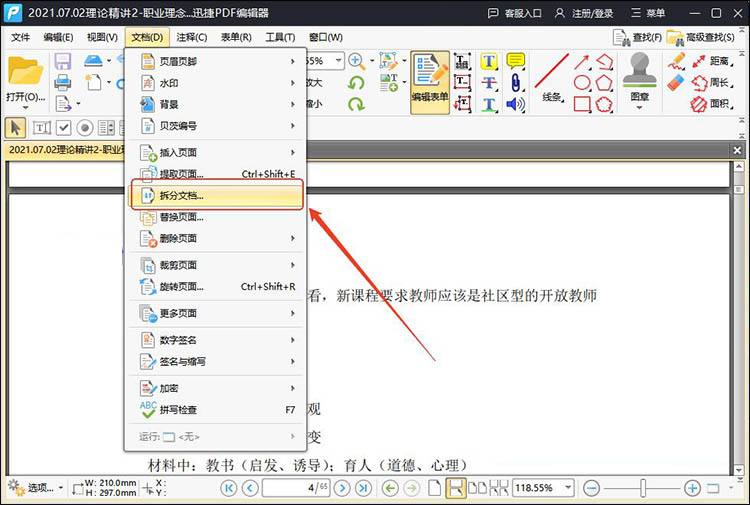This screenshot has height=505, width=750.
Task: Select the eraser tool icon
Action: coord(676,82)
